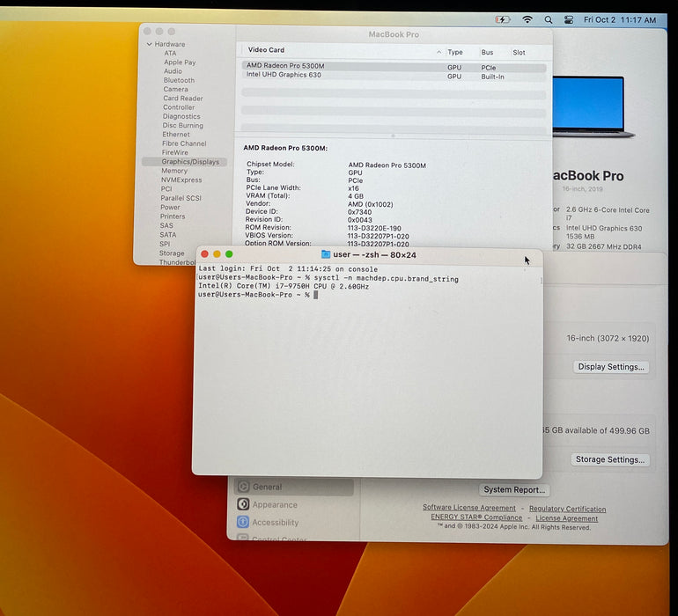Click the folder icon in Terminal title bar
Viewport: 678px width, 616px height.
click(326, 254)
